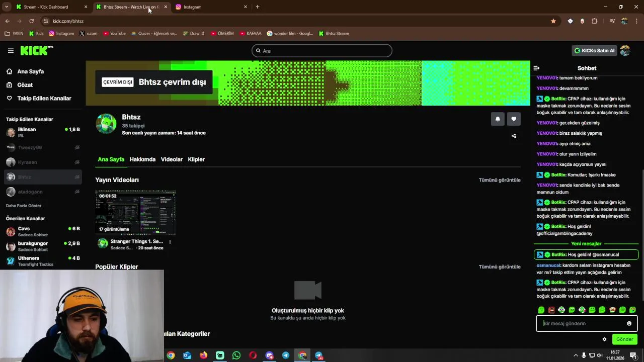The height and width of the screenshot is (362, 644).
Task: Close the Bhtsz Stream browser tab
Action: pyautogui.click(x=166, y=7)
